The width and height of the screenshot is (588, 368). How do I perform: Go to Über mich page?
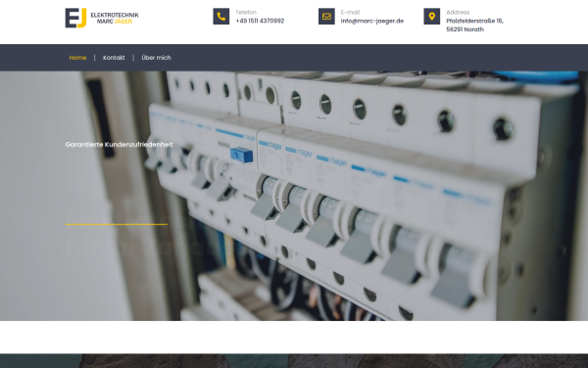point(156,58)
